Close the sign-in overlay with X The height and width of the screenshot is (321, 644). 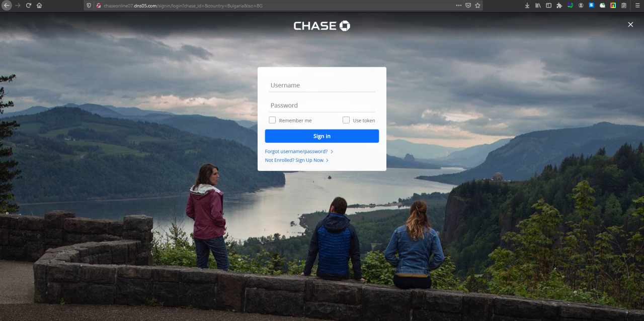pos(630,25)
